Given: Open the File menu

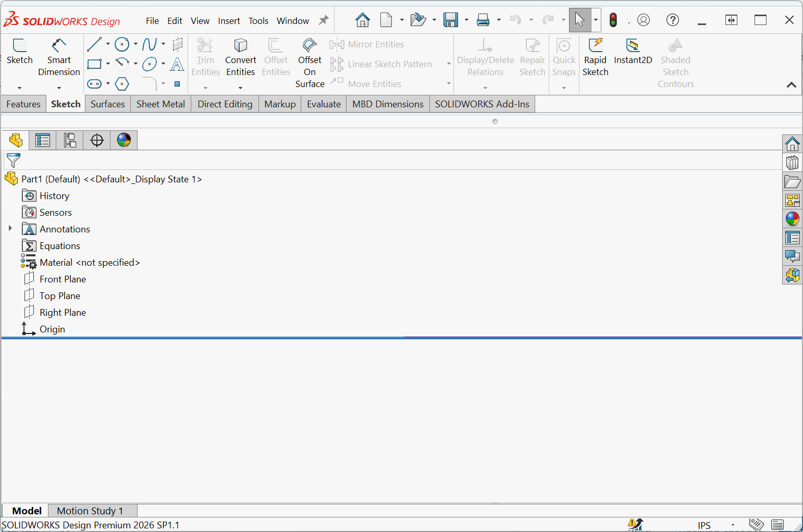Looking at the screenshot, I should (152, 21).
